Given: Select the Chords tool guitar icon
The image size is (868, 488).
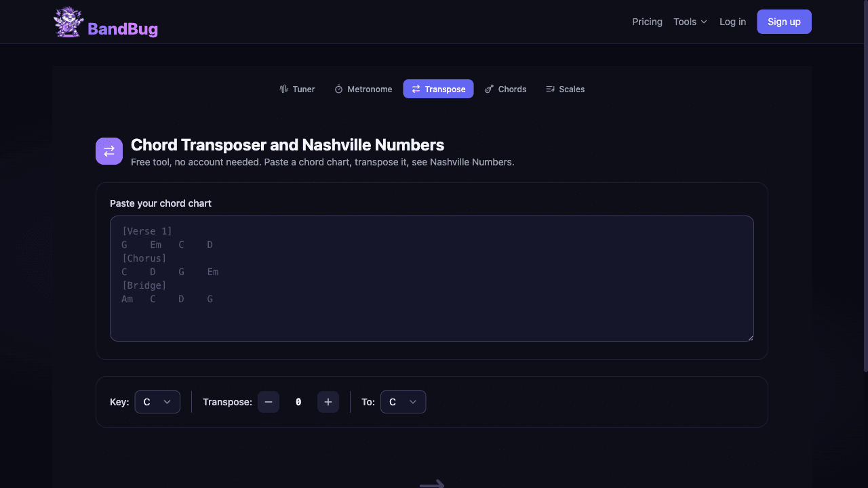Looking at the screenshot, I should click(x=489, y=89).
